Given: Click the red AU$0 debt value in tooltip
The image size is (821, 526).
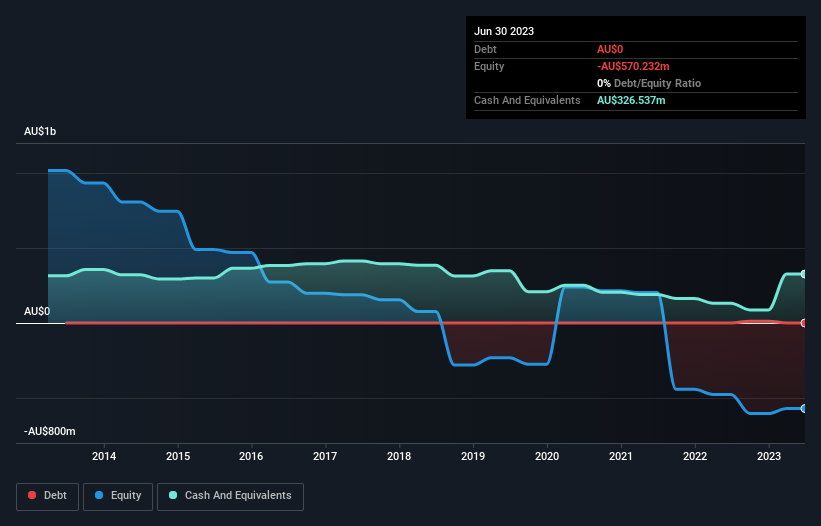Looking at the screenshot, I should tap(610, 49).
